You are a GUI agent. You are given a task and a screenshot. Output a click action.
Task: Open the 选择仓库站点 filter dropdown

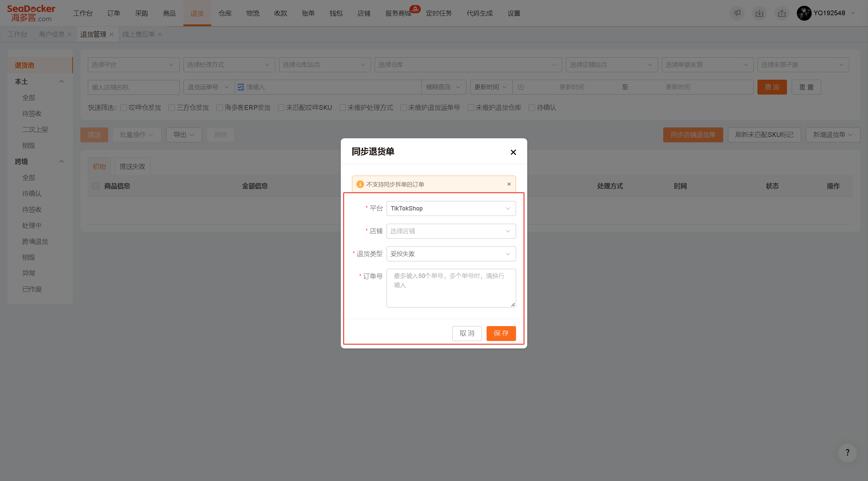[325, 65]
